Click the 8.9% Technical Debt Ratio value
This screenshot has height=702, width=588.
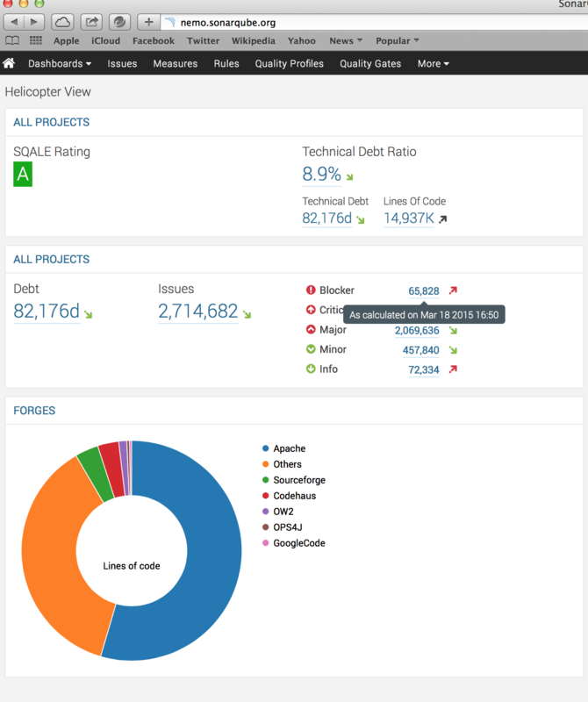tap(321, 174)
